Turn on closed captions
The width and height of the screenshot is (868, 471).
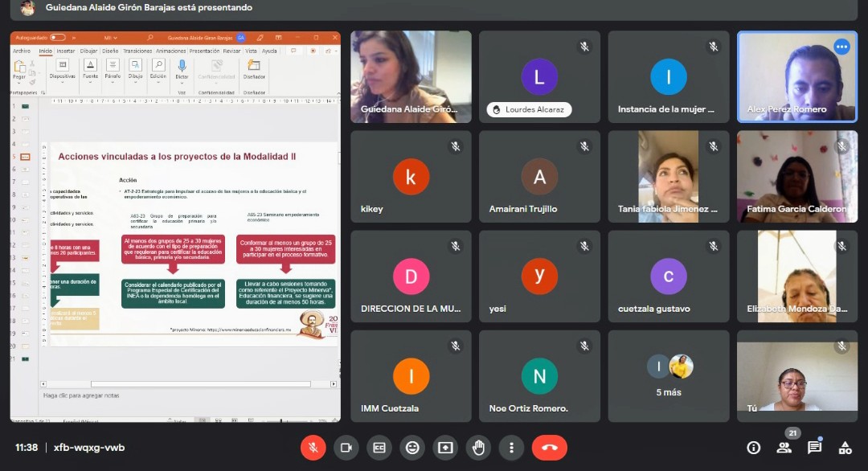(x=379, y=448)
